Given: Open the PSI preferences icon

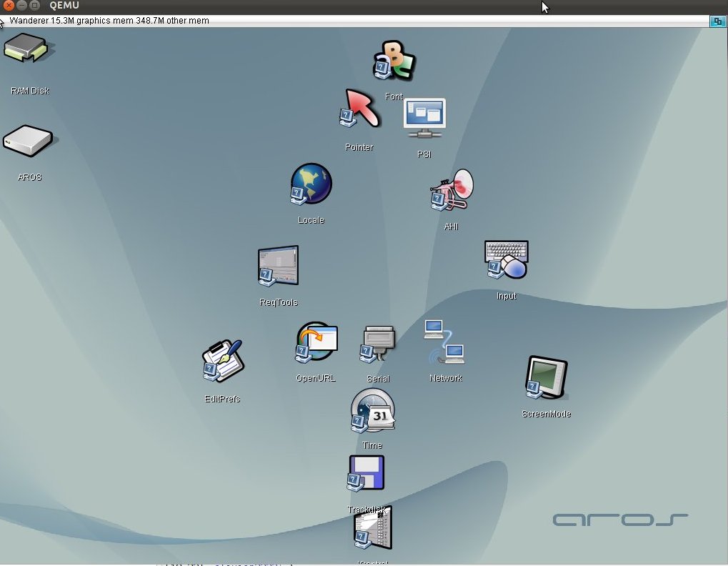Looking at the screenshot, I should [424, 119].
